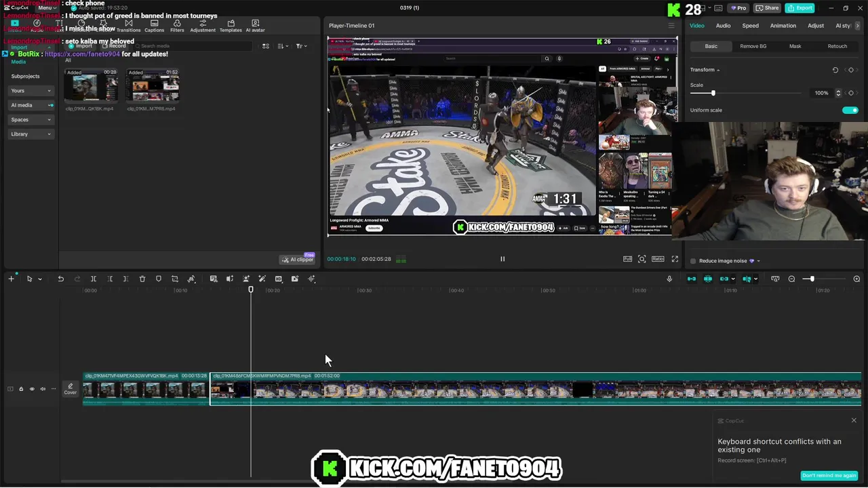
Task: Click the delete-right trim icon
Action: click(125, 279)
